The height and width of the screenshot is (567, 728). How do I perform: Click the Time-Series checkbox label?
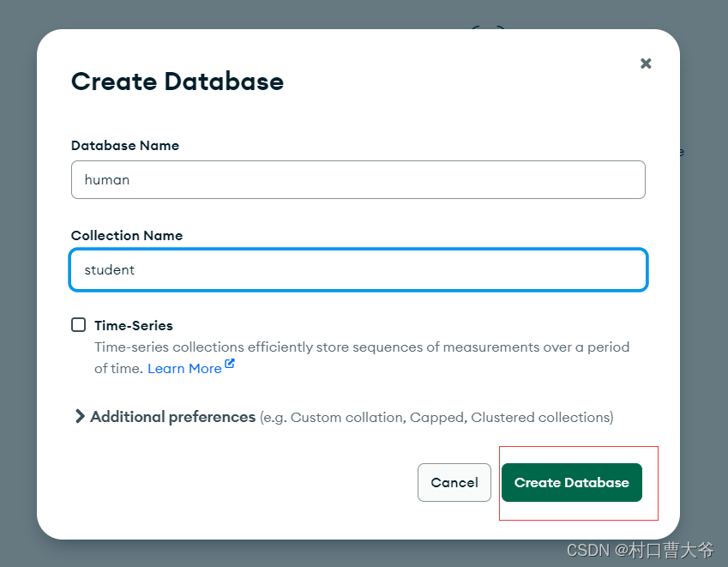[133, 326]
